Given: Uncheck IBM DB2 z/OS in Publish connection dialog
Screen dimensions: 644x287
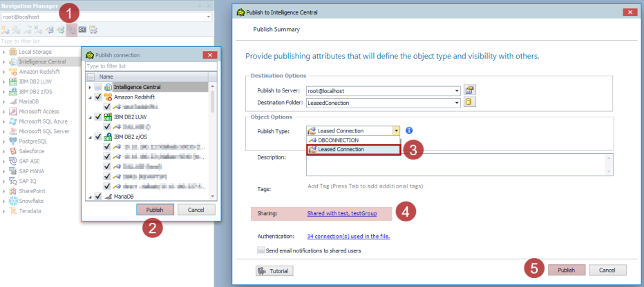Looking at the screenshot, I should [97, 137].
